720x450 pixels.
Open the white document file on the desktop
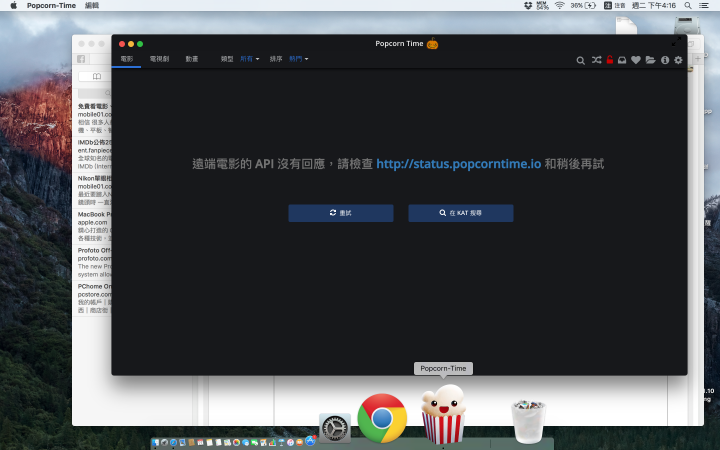(626, 26)
